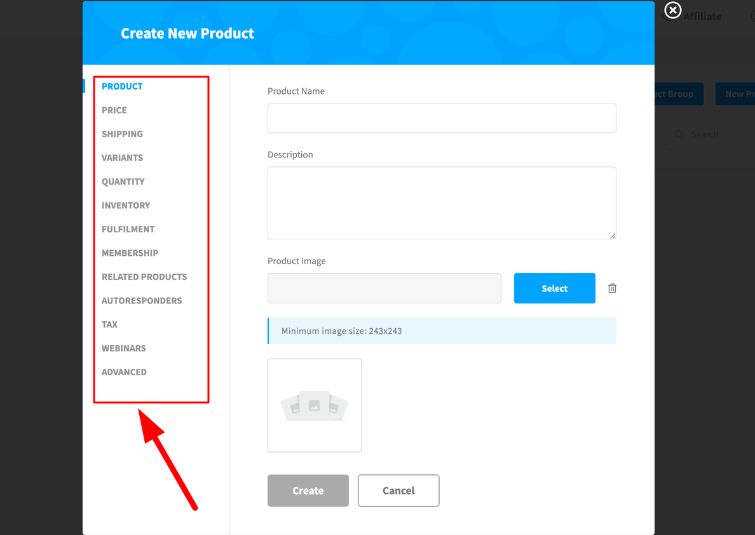Screen dimensions: 755x535
Task: Focus the Description text area
Action: click(441, 202)
